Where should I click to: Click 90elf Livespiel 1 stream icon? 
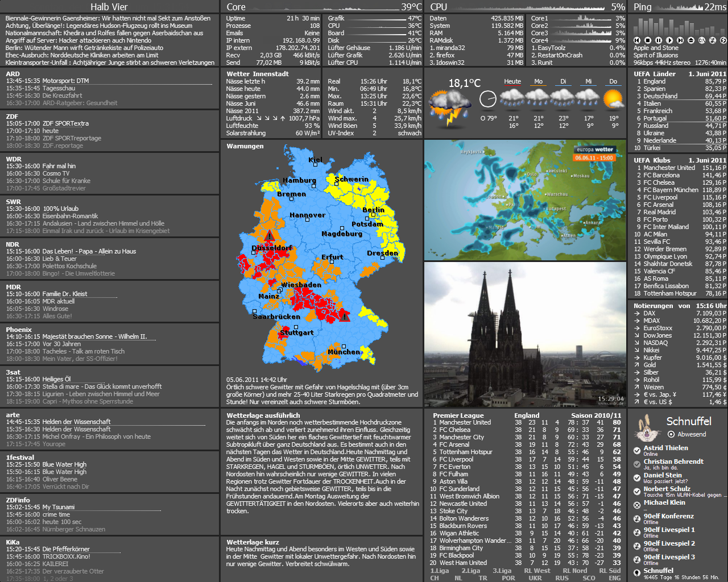coord(637,533)
